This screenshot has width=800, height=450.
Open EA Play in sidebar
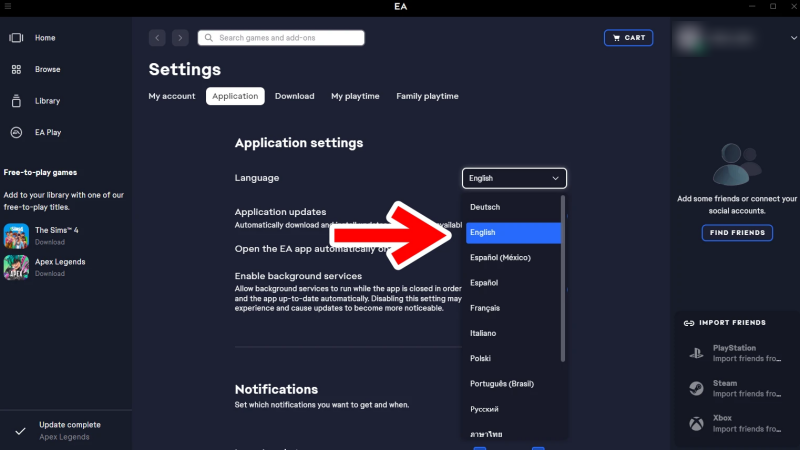[x=49, y=132]
